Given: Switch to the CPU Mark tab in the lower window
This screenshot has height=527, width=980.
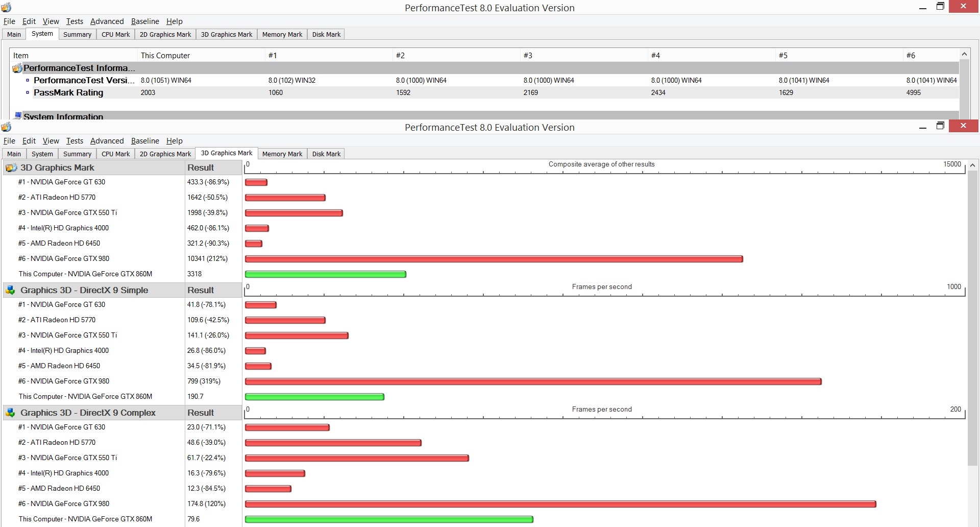Looking at the screenshot, I should point(115,154).
